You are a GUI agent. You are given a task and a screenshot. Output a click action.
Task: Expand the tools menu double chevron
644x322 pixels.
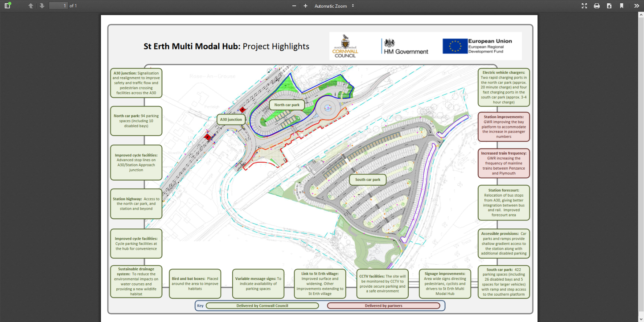coord(637,6)
